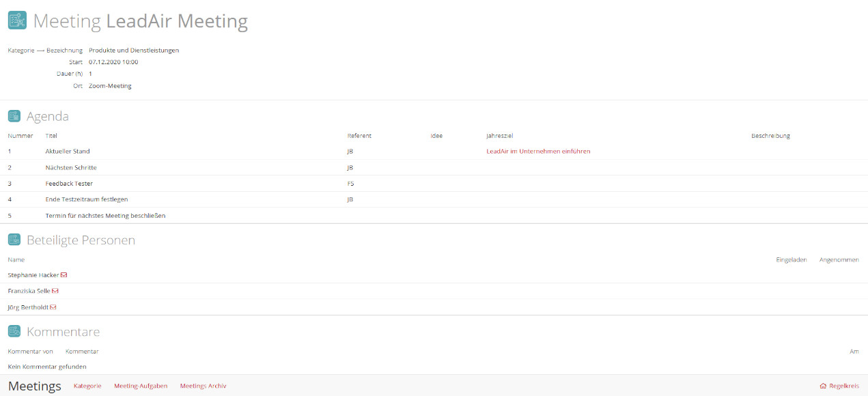Viewport: 868px width, 396px height.
Task: Click the location value Zoom-Meeting
Action: 110,86
